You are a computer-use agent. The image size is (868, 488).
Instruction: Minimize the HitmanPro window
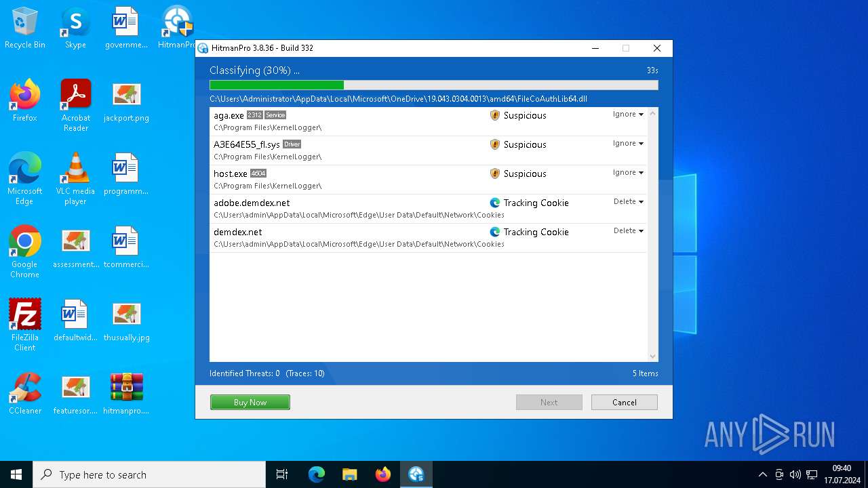point(595,48)
